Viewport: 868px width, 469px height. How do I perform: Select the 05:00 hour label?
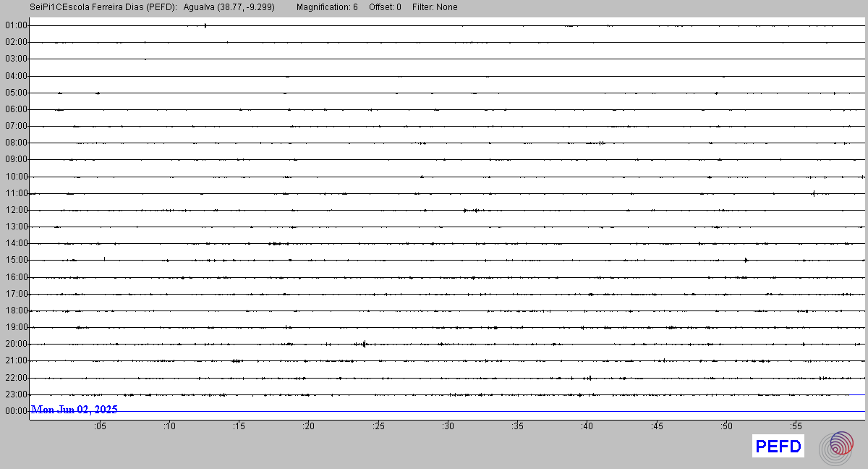tap(16, 93)
